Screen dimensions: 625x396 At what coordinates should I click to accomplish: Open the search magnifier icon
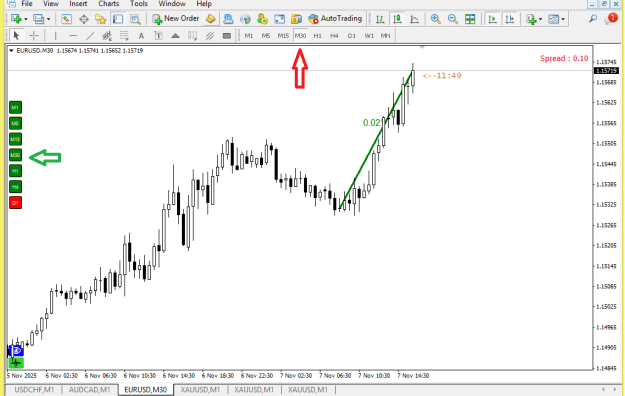pyautogui.click(x=593, y=18)
